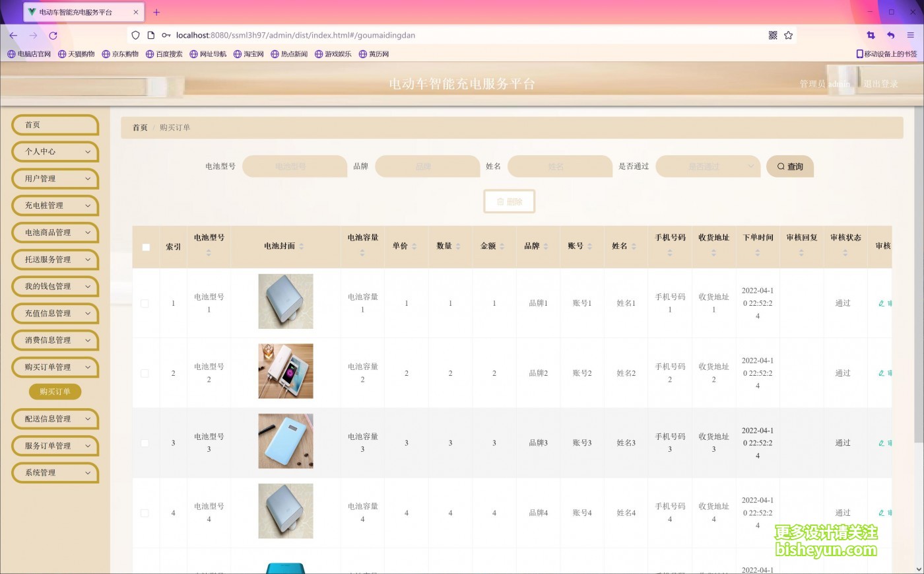Click inside the 姓名 search field
The height and width of the screenshot is (574, 924).
(x=560, y=166)
